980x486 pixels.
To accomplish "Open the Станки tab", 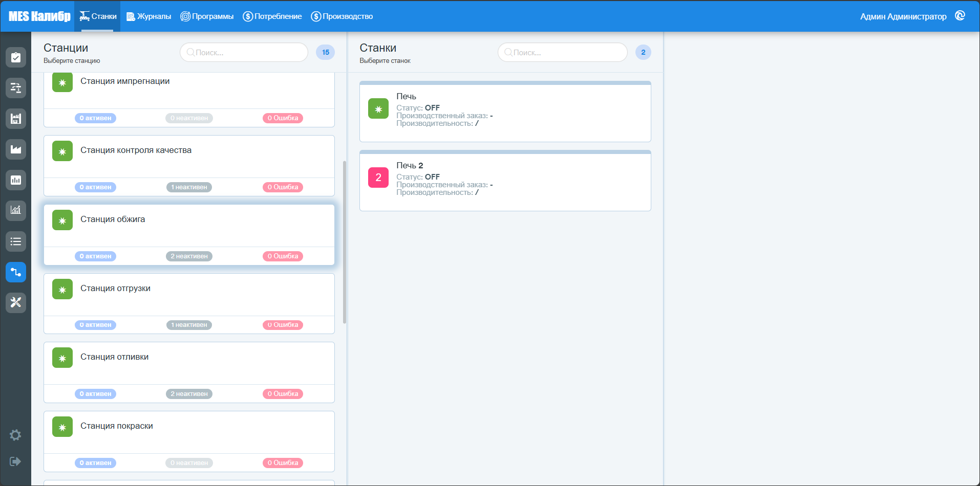I will [x=98, y=16].
